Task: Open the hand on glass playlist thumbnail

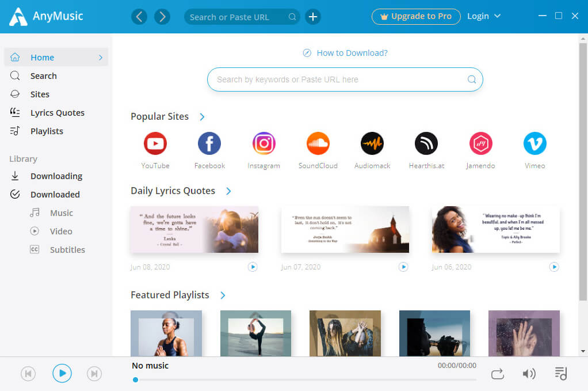Action: point(524,333)
